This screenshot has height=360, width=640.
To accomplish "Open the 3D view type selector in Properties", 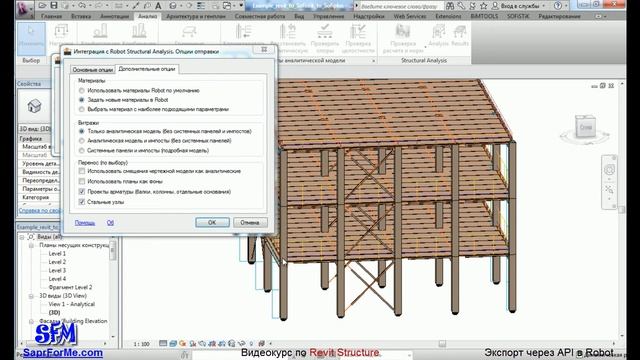I will (x=34, y=129).
